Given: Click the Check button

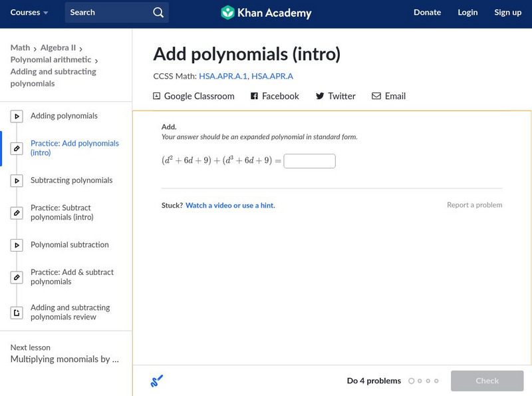Looking at the screenshot, I should click(487, 381).
